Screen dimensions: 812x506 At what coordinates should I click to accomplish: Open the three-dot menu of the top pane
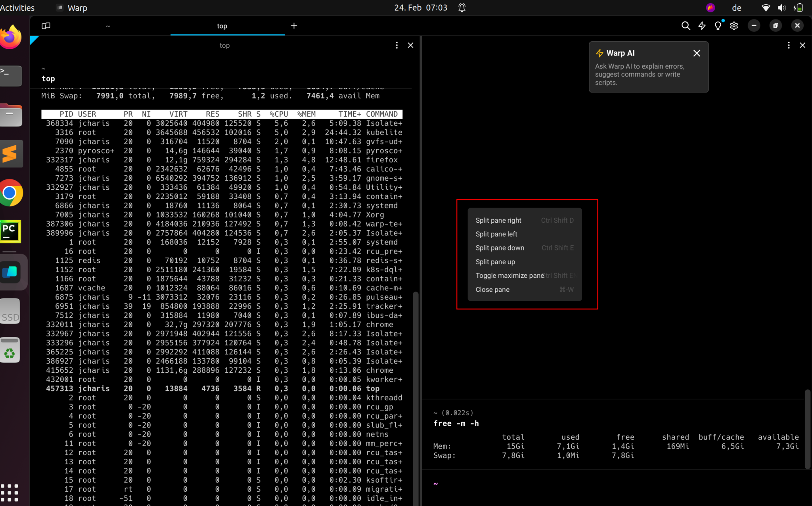[396, 45]
